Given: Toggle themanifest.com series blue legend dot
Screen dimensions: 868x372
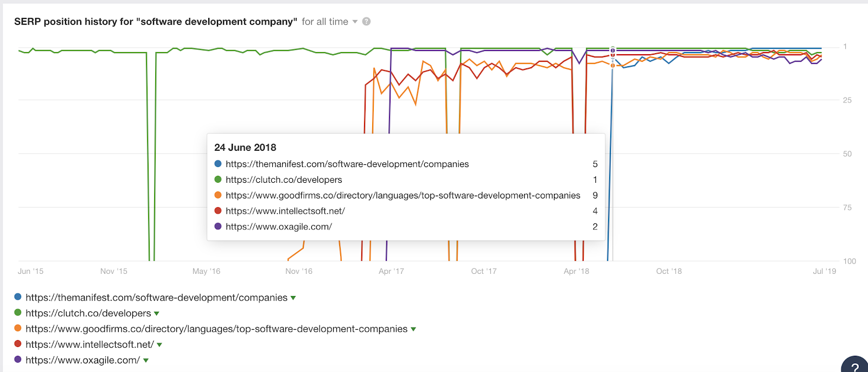Looking at the screenshot, I should tap(18, 297).
